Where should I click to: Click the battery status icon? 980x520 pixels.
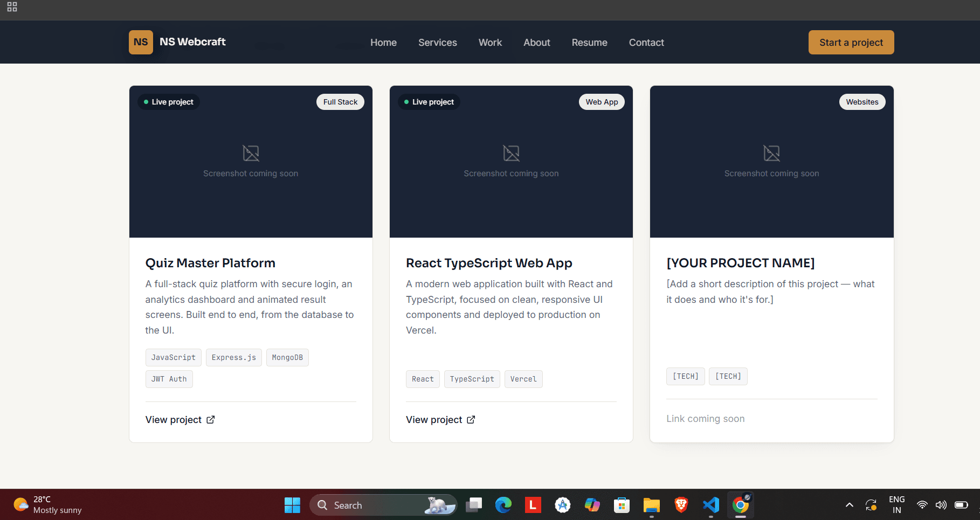(x=961, y=505)
